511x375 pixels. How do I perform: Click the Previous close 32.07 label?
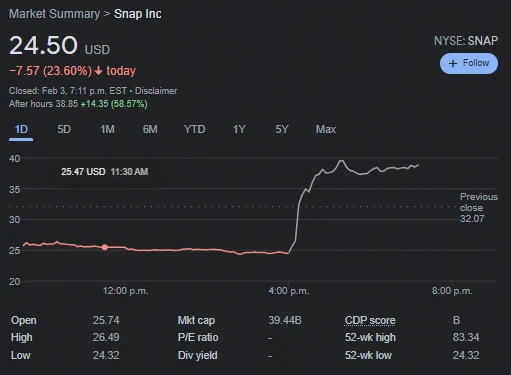pyautogui.click(x=479, y=208)
